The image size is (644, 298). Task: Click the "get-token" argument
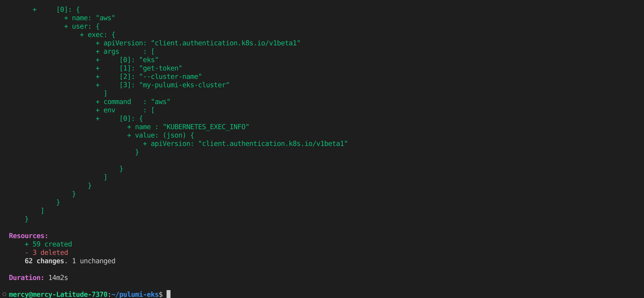(160, 68)
